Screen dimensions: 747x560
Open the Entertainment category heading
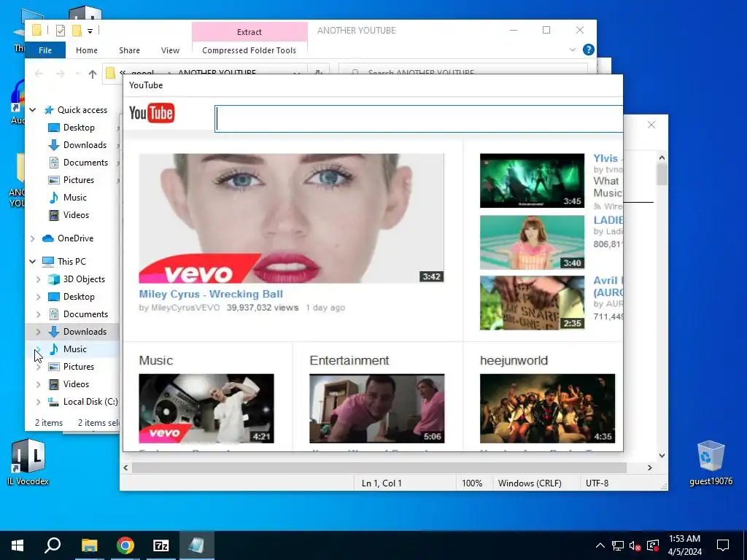[349, 360]
